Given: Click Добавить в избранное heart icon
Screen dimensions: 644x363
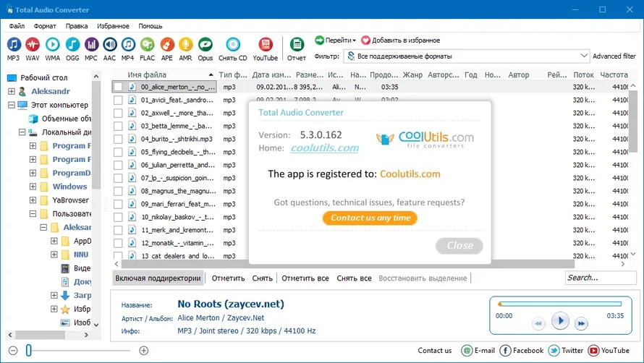Looking at the screenshot, I should pos(365,40).
